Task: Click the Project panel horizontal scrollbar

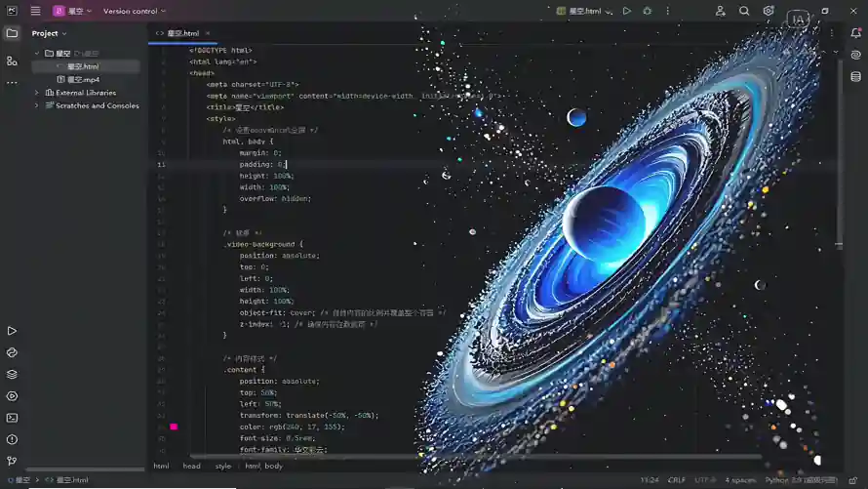Action: click(x=84, y=469)
